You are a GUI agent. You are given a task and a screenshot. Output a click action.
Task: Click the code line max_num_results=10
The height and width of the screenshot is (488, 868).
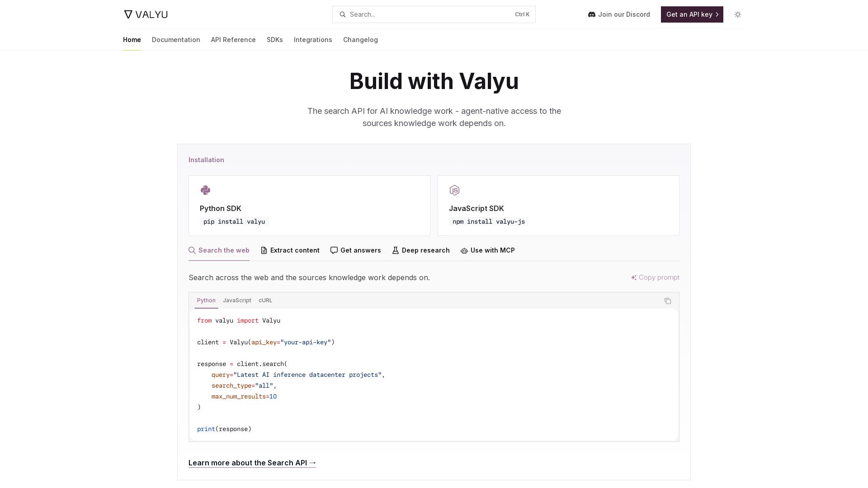point(244,396)
